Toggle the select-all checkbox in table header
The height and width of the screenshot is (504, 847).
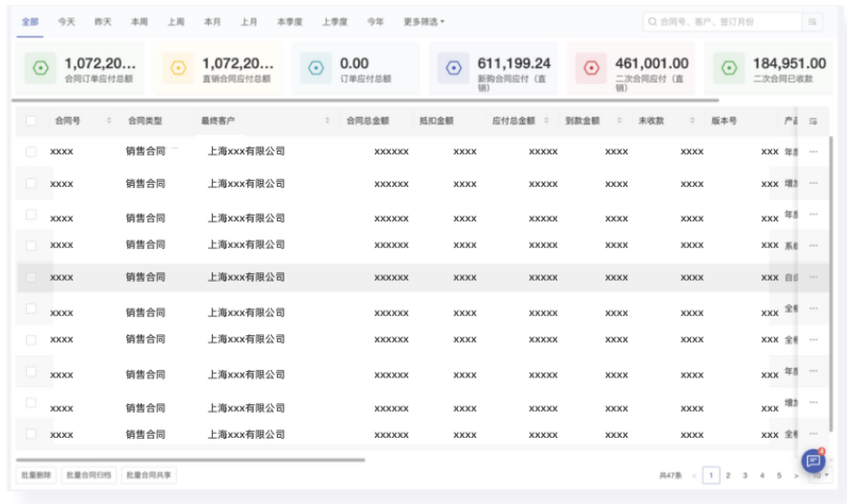[x=32, y=121]
